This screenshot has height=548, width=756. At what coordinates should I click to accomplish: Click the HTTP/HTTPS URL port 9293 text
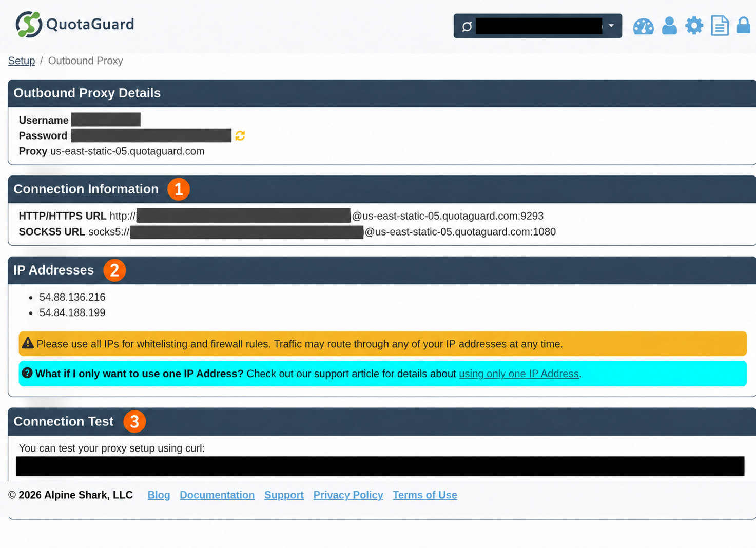pos(532,216)
